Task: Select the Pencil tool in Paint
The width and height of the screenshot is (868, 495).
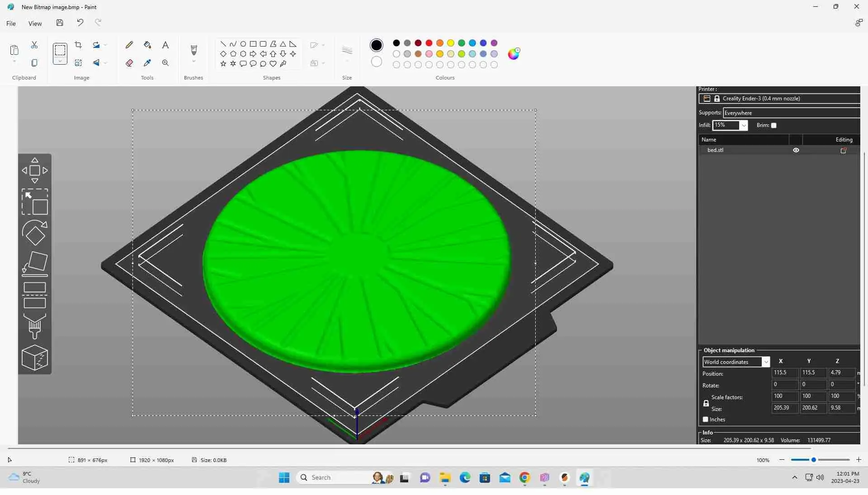Action: coord(129,45)
